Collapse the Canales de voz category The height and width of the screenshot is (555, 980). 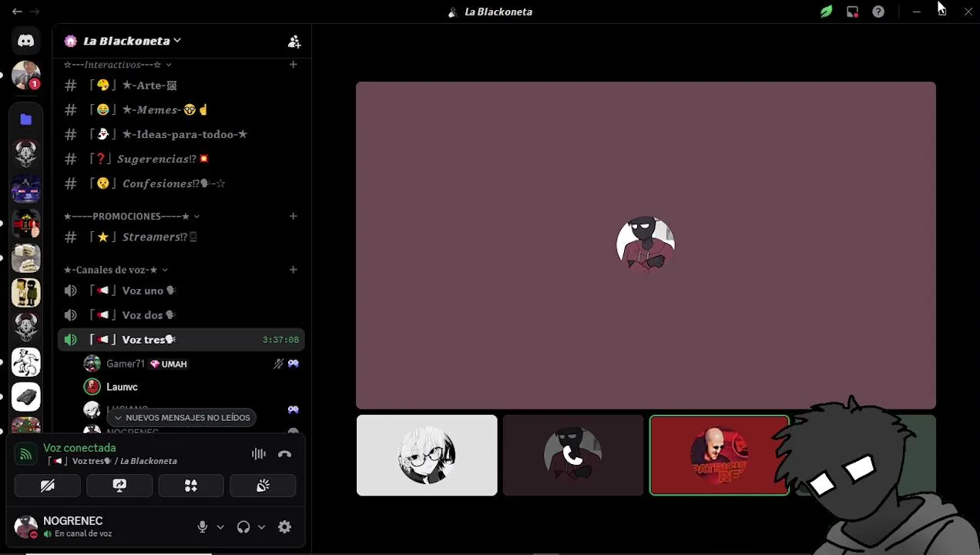click(x=116, y=270)
